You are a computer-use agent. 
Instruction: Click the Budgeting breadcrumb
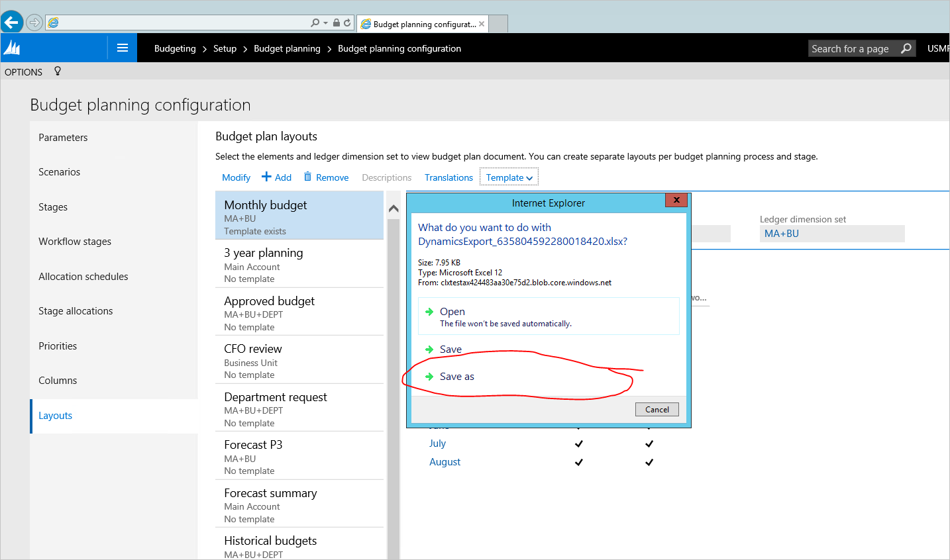pyautogui.click(x=175, y=48)
